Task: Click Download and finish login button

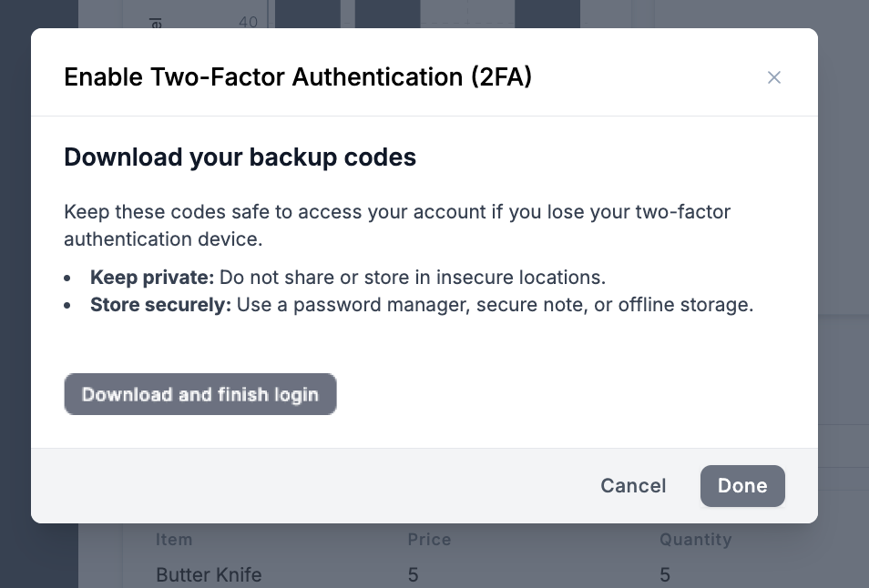Action: click(200, 394)
